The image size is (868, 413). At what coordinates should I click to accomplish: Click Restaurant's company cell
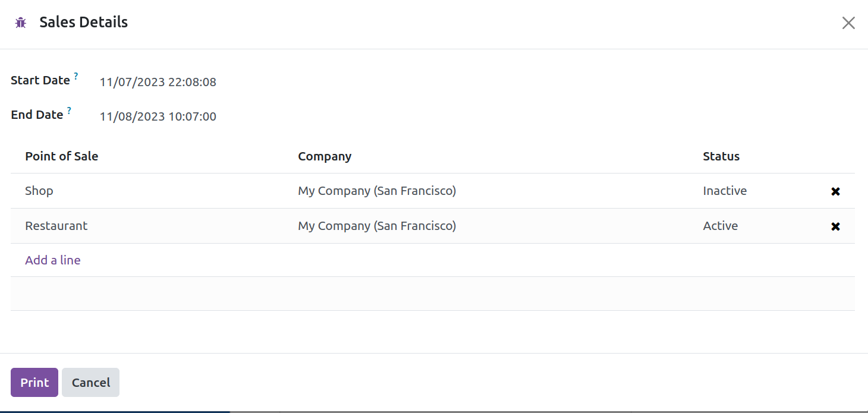377,226
